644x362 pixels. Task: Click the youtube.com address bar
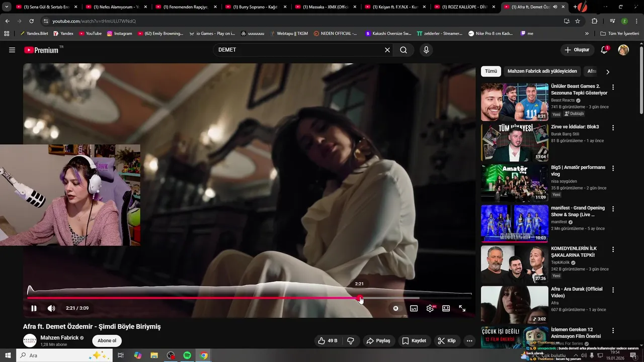click(302, 21)
